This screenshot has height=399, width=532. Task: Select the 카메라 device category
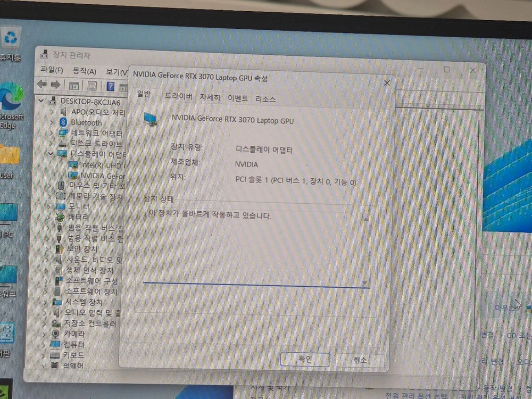click(69, 334)
